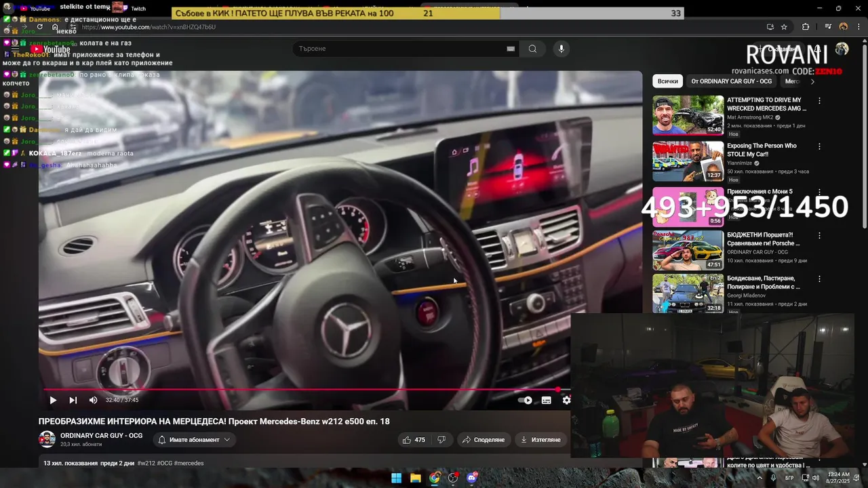Click the search magnifier button
The image size is (868, 488).
tap(532, 49)
